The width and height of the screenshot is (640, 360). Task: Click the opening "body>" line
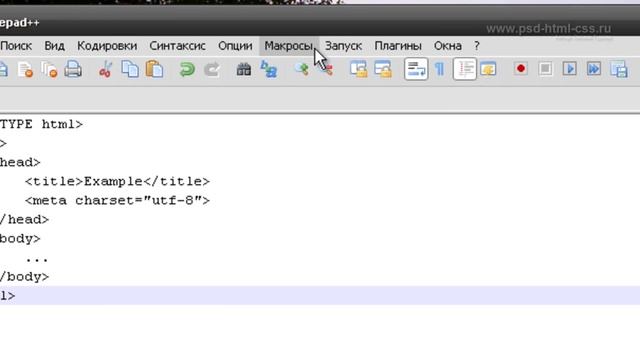point(20,239)
